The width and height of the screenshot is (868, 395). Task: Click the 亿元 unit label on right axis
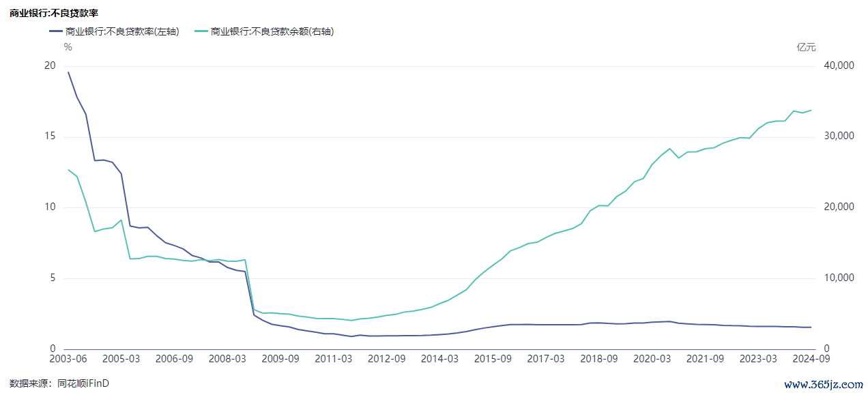tap(806, 47)
